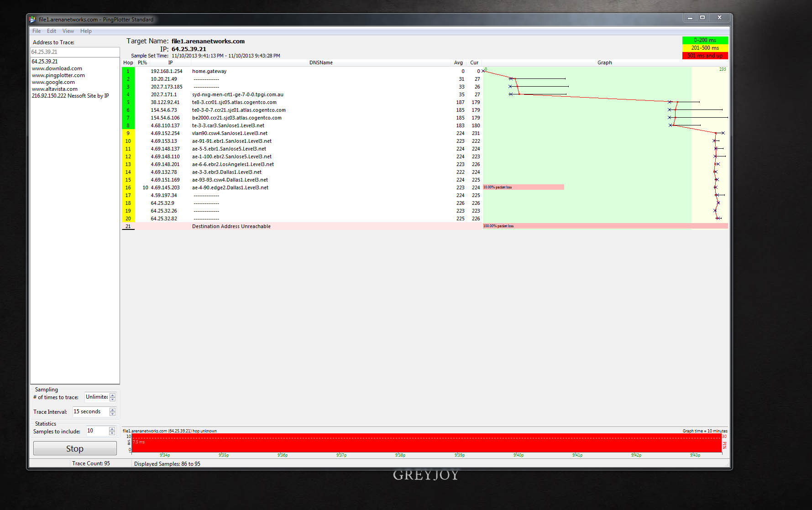Image resolution: width=812 pixels, height=510 pixels.
Task: Click the Target Name file1.arenanetworks.com heading
Action: coord(208,41)
